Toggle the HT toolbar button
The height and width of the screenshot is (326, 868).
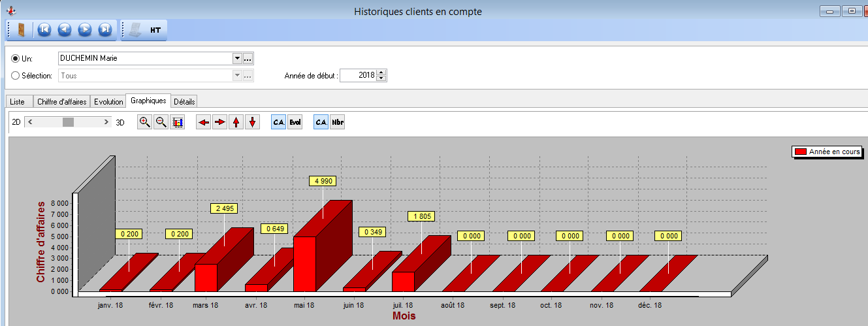pyautogui.click(x=155, y=30)
